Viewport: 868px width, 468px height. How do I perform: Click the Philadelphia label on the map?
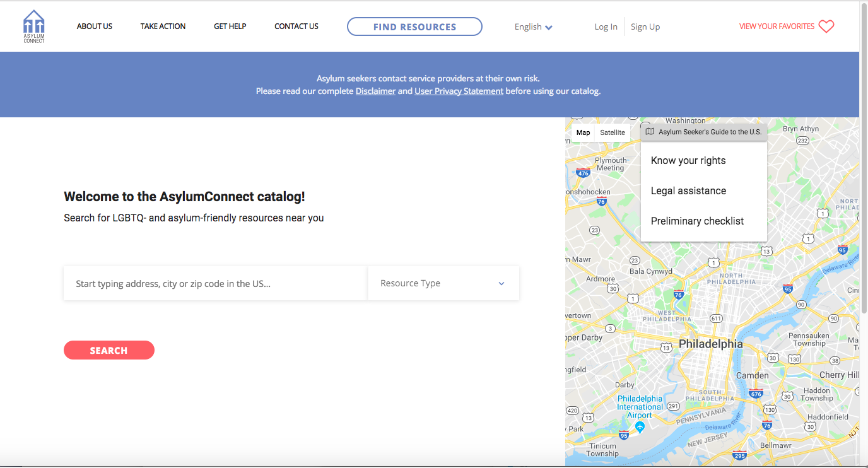click(710, 344)
